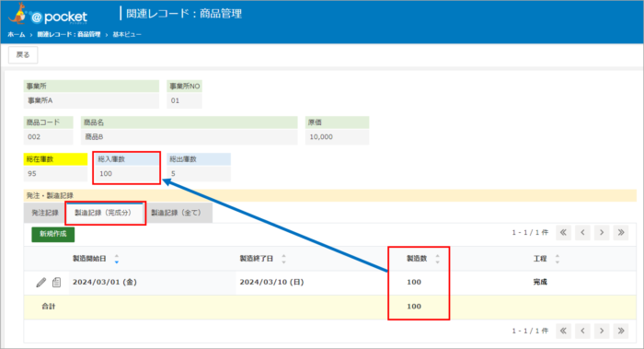
Task: Click the 合計 row label
Action: (49, 307)
